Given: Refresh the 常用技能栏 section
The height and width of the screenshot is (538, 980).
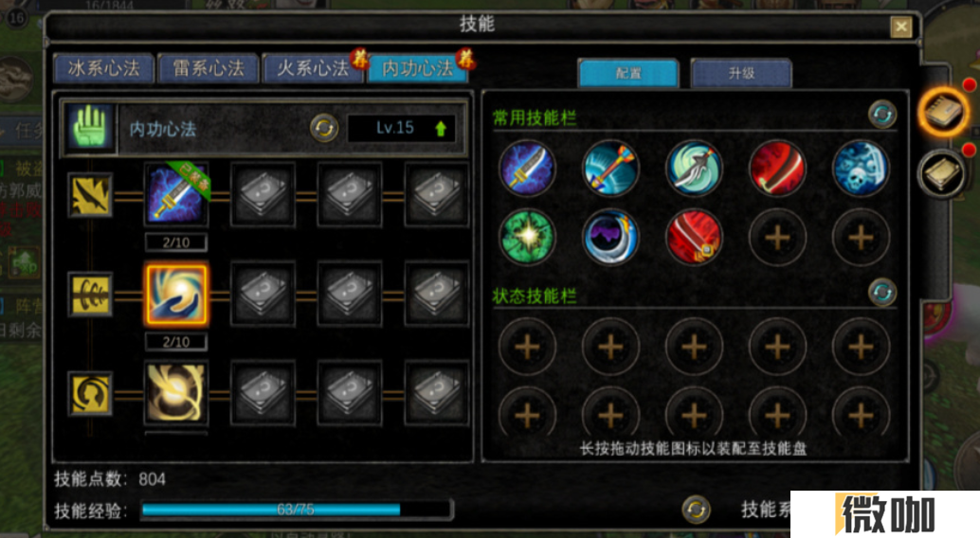Looking at the screenshot, I should pyautogui.click(x=881, y=115).
